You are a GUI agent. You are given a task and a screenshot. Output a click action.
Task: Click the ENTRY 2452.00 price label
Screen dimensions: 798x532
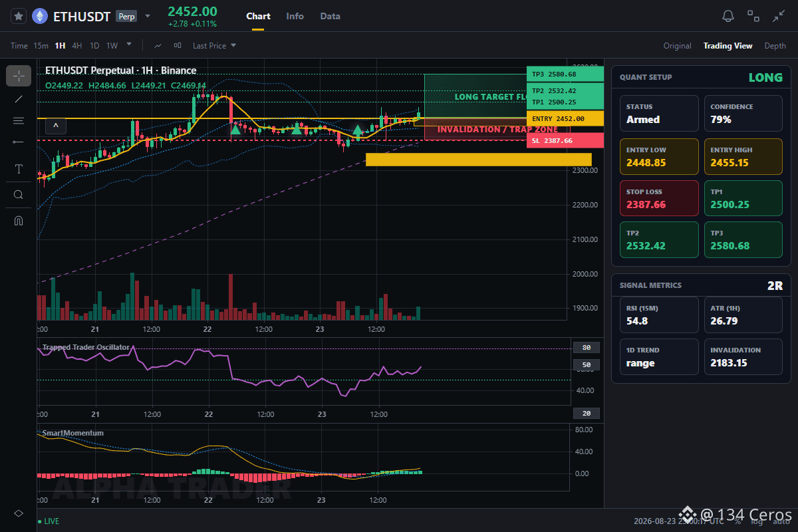565,118
